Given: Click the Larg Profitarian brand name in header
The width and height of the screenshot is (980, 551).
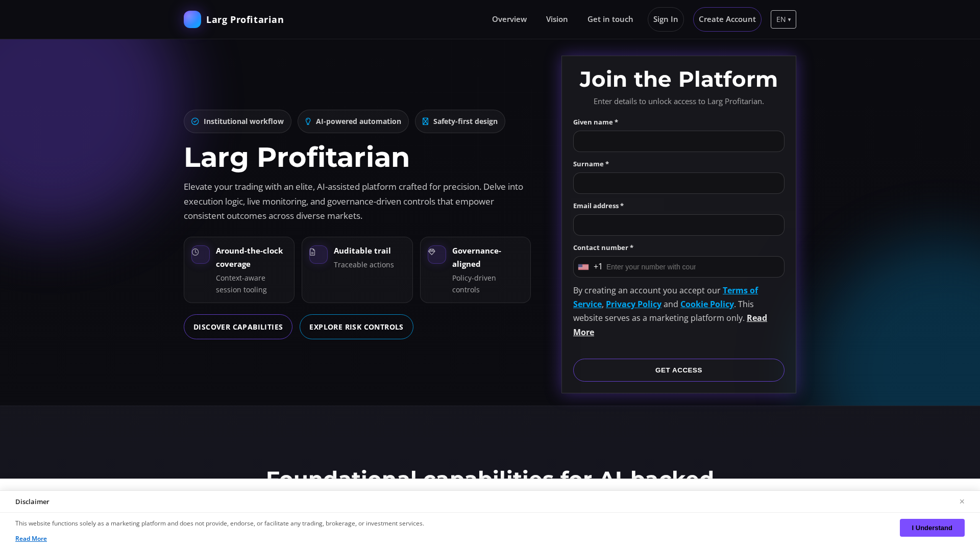Looking at the screenshot, I should (x=245, y=19).
